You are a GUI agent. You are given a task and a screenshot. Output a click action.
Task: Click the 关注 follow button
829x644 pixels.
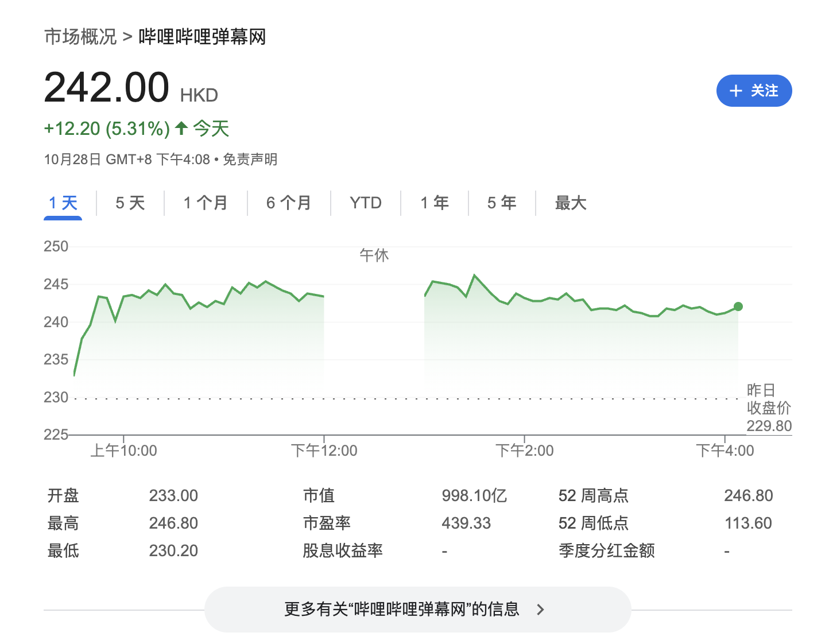pos(754,91)
